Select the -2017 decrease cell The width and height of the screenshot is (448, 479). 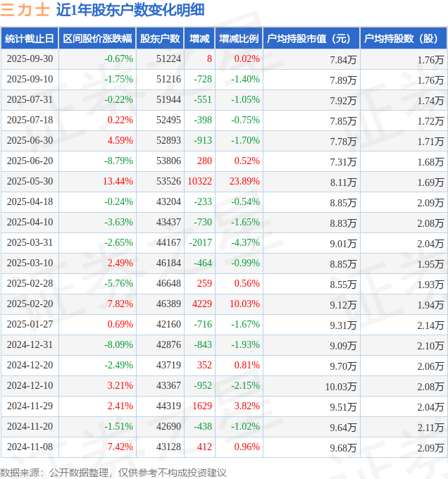201,243
